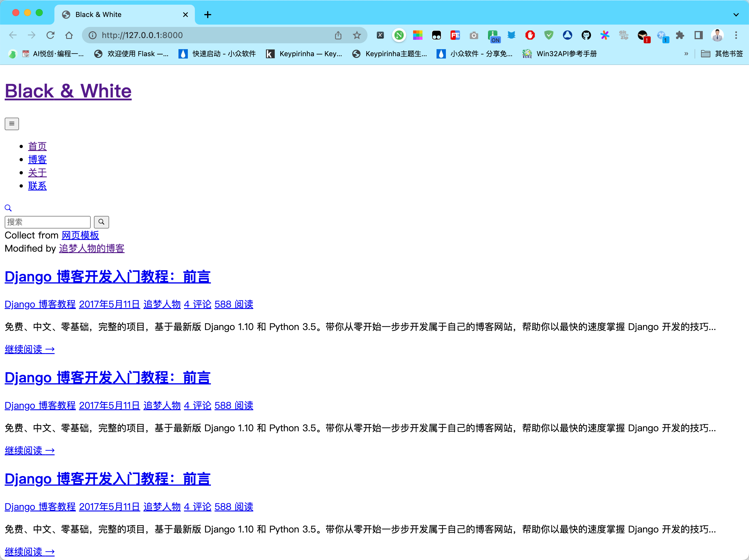Open the colorful asterisk extension
Image resolution: width=749 pixels, height=560 pixels.
tap(605, 35)
